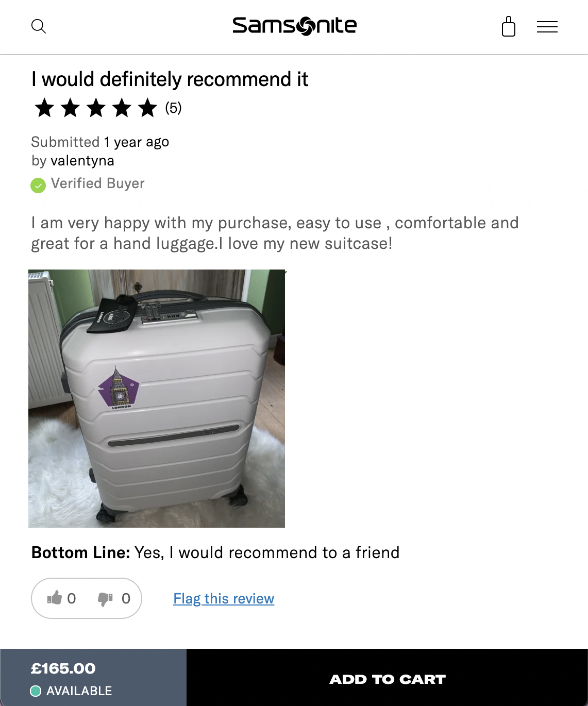Screen dimensions: 588x706
Task: Open the search magnifier icon
Action: pyautogui.click(x=39, y=26)
